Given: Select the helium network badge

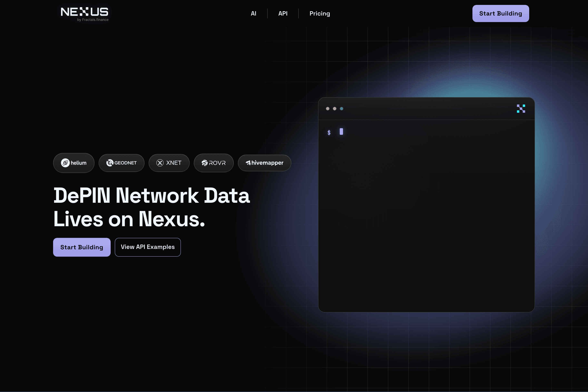Looking at the screenshot, I should pos(74,163).
